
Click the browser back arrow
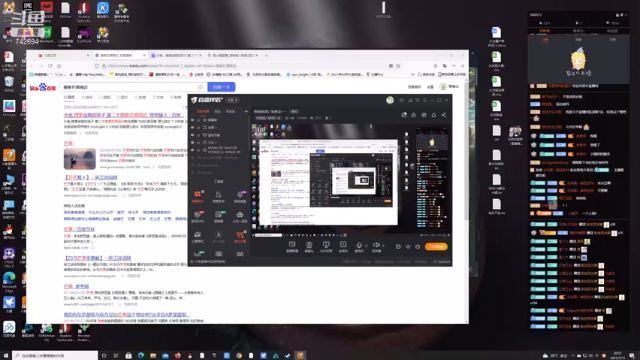(32, 66)
